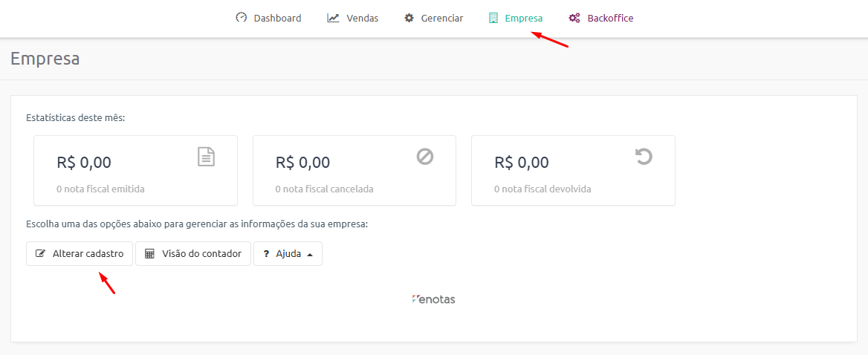Click the enotas logo link

(433, 299)
